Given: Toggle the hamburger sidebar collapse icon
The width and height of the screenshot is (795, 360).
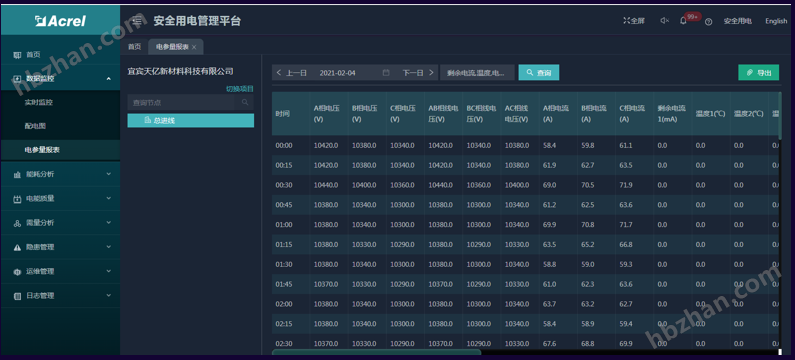Looking at the screenshot, I should click(x=136, y=21).
